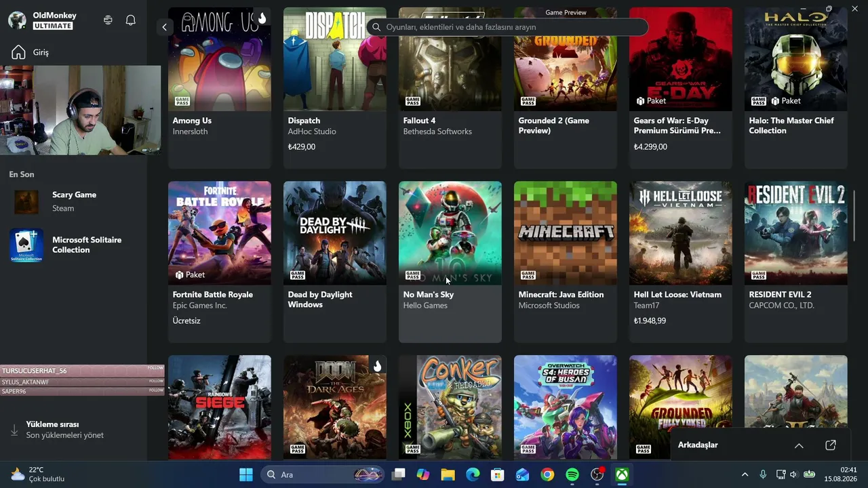Click the ₺1.948,99 Hell Let Loose price
Screen dimensions: 868x488
point(650,321)
